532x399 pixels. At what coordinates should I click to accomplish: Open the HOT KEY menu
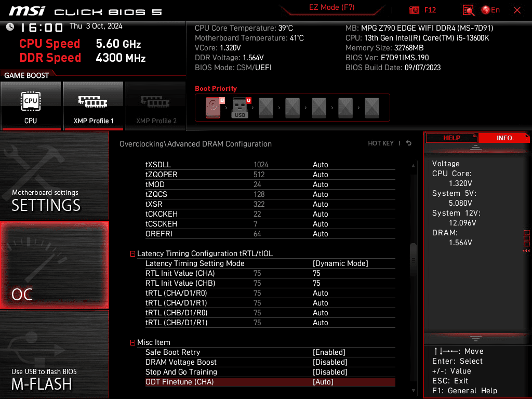(381, 143)
